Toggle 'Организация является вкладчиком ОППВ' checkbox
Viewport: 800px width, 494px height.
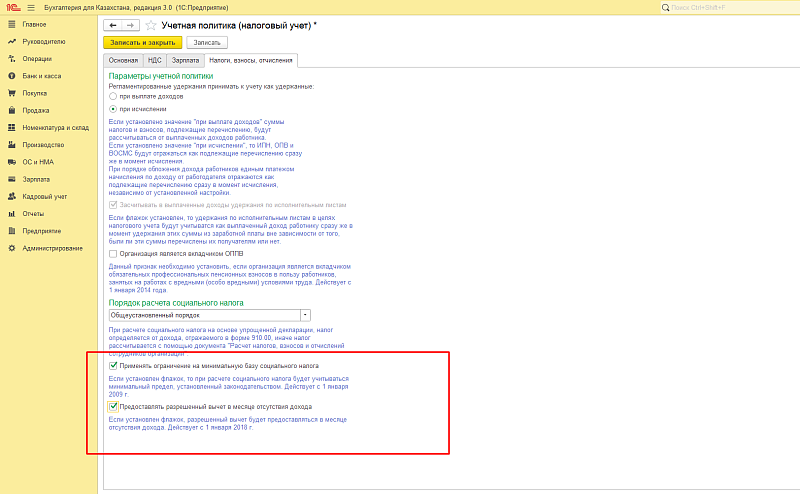click(x=112, y=254)
